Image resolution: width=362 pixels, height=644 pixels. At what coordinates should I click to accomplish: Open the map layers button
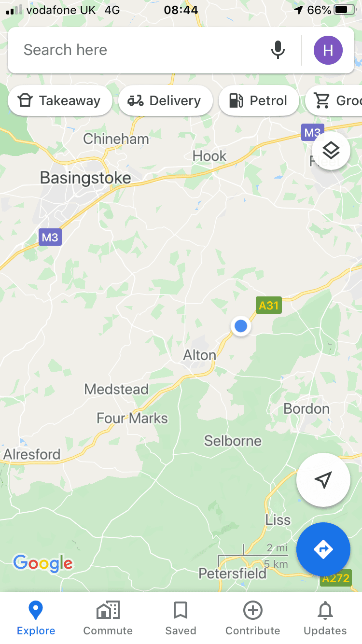coord(331,151)
